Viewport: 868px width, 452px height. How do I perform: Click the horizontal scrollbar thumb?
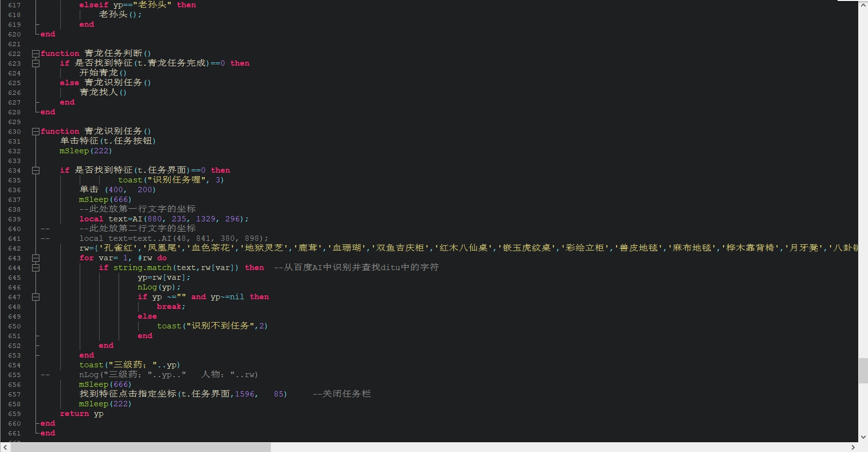(x=141, y=447)
